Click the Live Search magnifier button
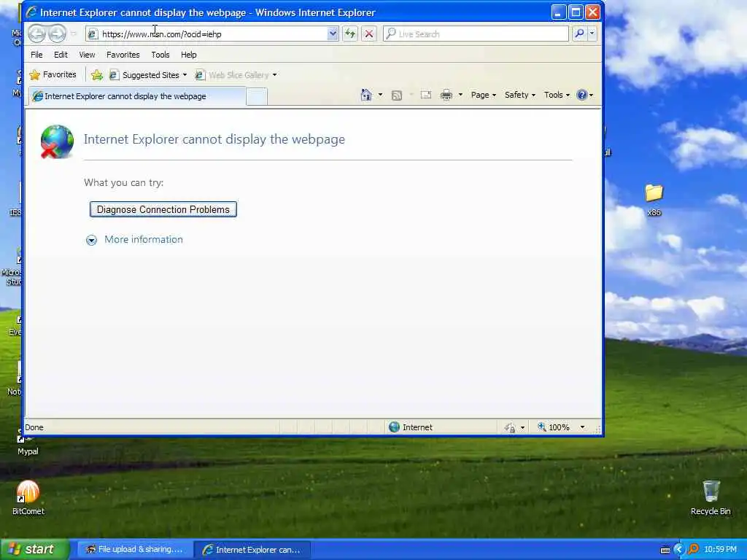 579,34
